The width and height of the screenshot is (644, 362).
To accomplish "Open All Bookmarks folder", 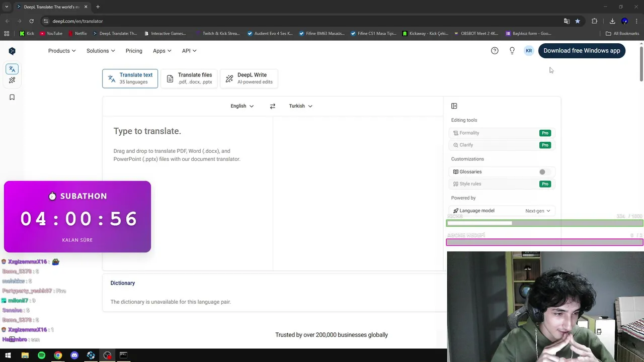I will coord(622,34).
